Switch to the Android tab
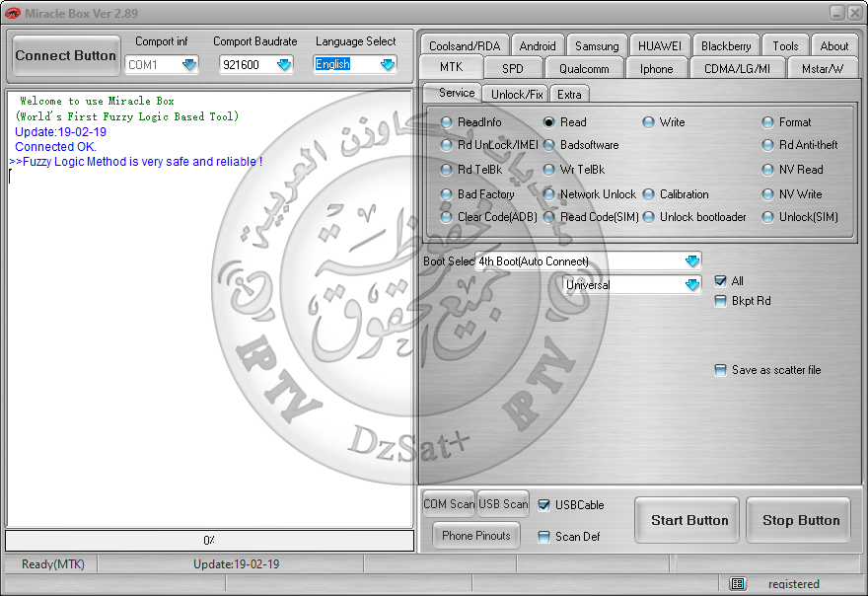Image resolution: width=868 pixels, height=596 pixels. pyautogui.click(x=538, y=45)
